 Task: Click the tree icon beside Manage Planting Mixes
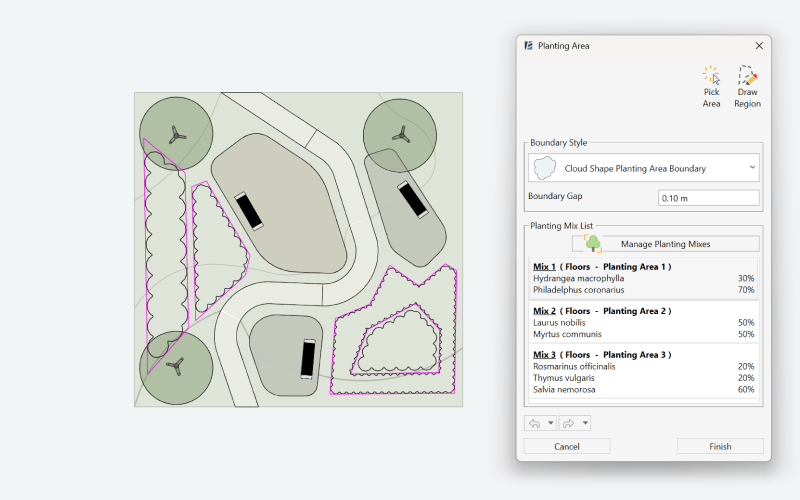[x=592, y=243]
